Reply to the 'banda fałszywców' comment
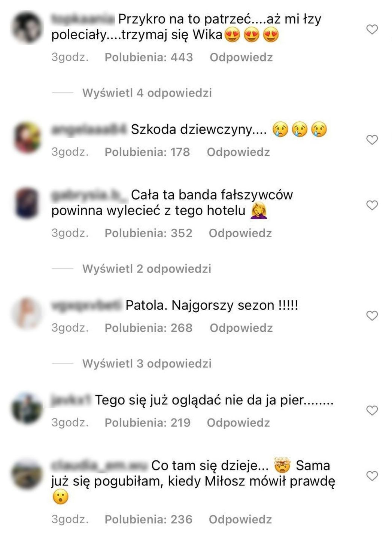 point(240,233)
